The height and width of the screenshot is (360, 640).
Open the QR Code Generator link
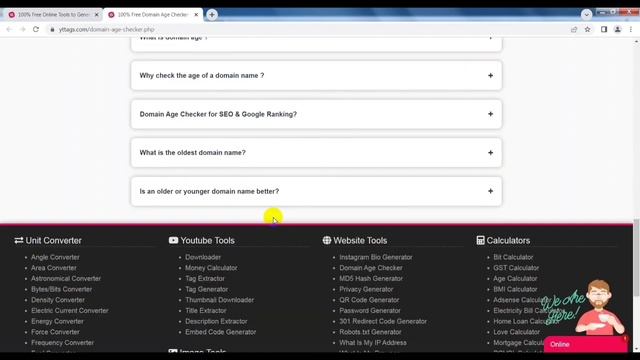[369, 300]
